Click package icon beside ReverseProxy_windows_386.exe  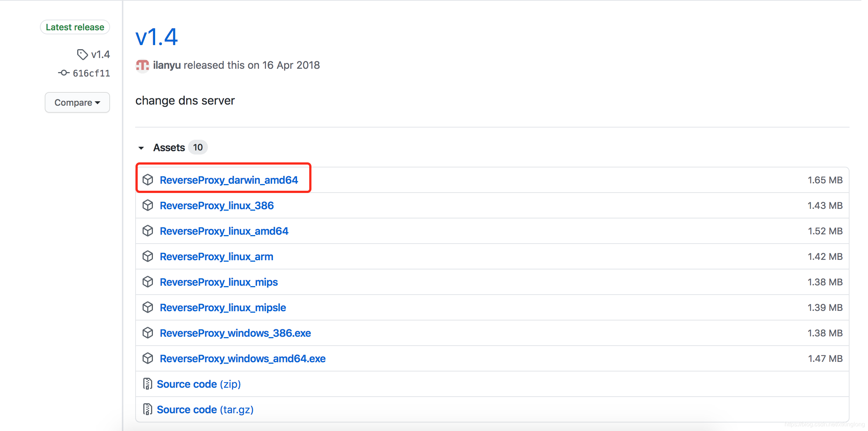[x=148, y=333]
